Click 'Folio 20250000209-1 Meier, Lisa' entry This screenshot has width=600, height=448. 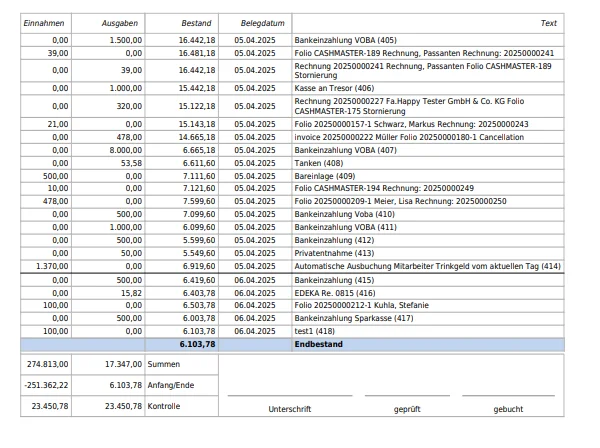[x=400, y=202]
